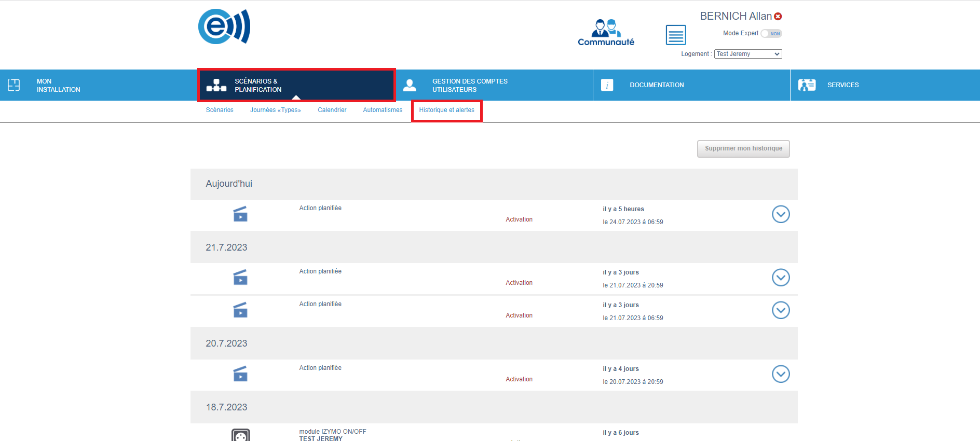Viewport: 980px width, 441px height.
Task: Click the user accounts person icon
Action: (410, 85)
